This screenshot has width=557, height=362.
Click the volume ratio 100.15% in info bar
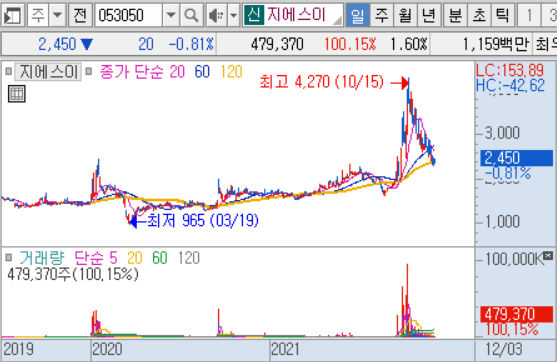pos(350,44)
